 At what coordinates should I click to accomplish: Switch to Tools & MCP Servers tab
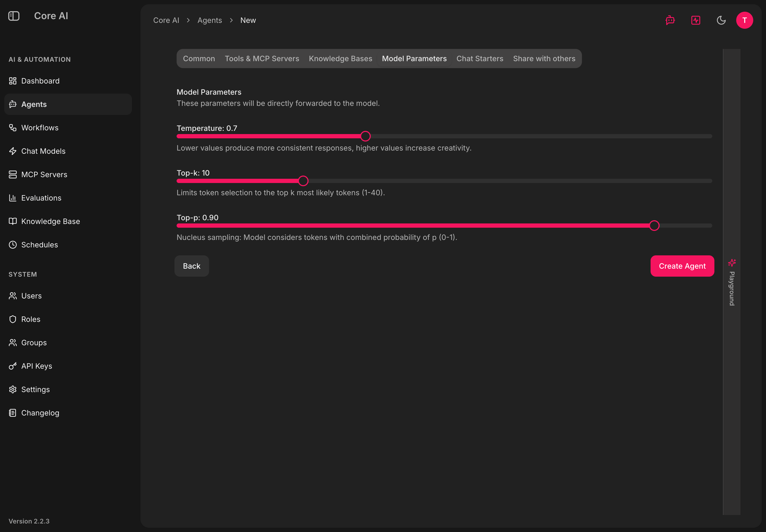click(262, 59)
